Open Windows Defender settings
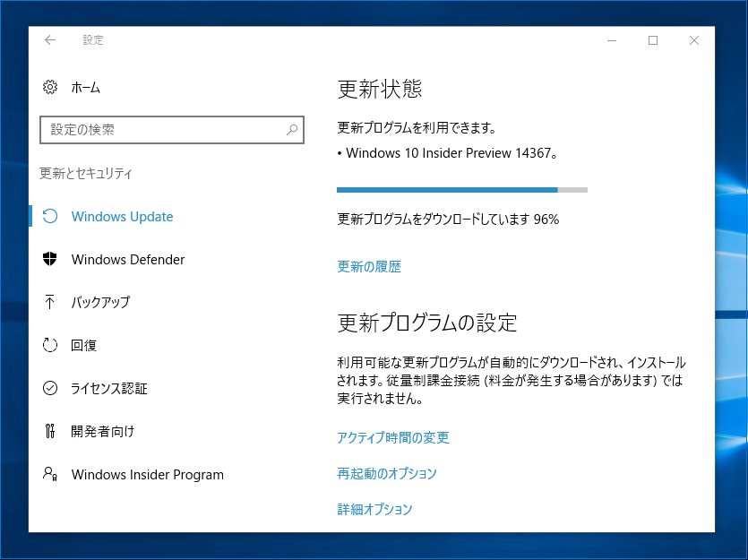Viewport: 748px width, 560px height. [128, 260]
